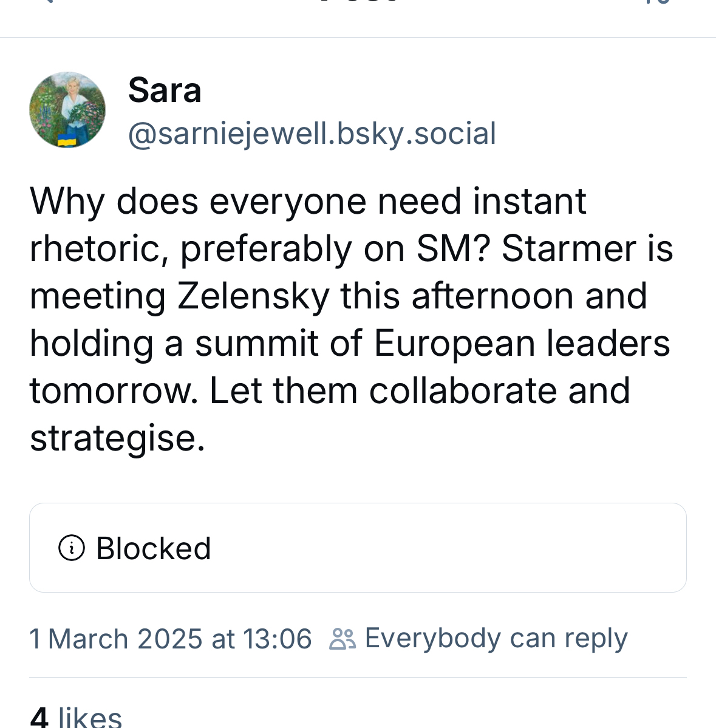716x728 pixels.
Task: Click the time "13:06" in the timestamp
Action: click(x=277, y=639)
